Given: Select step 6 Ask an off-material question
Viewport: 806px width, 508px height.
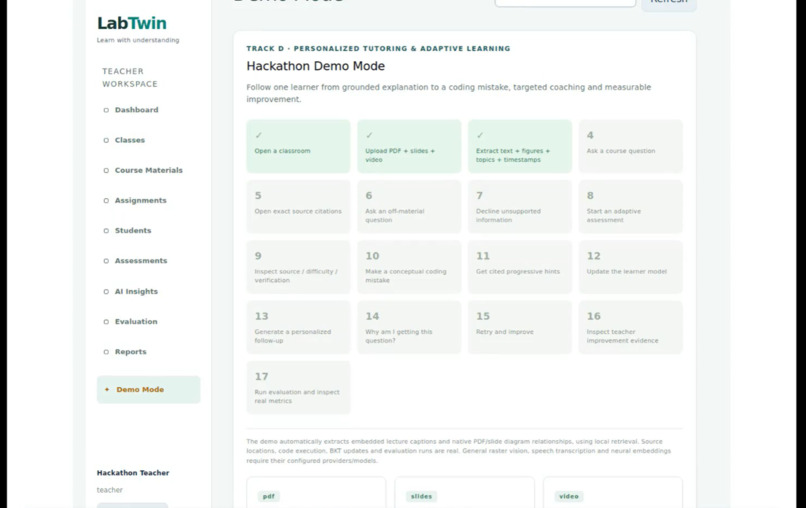Looking at the screenshot, I should click(x=409, y=207).
